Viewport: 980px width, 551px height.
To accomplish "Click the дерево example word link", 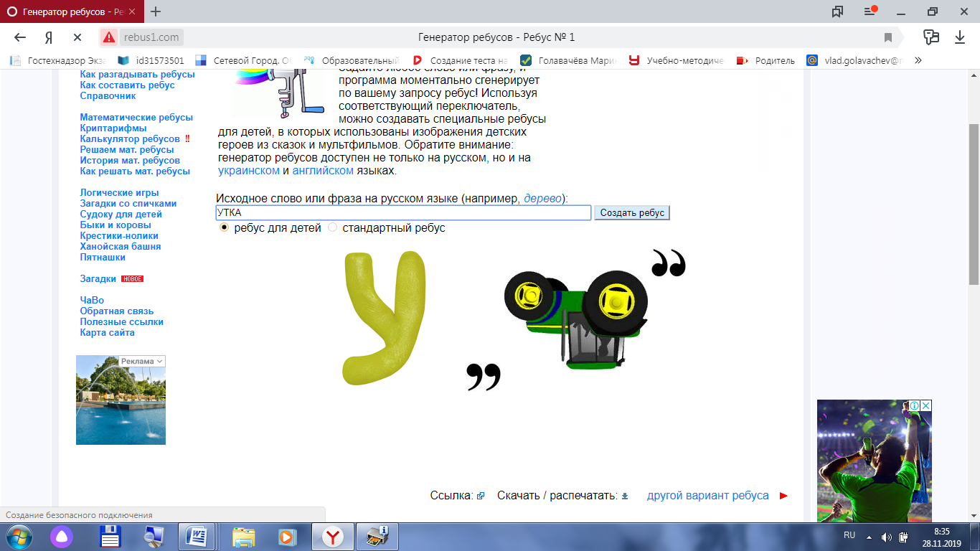I will click(x=543, y=199).
